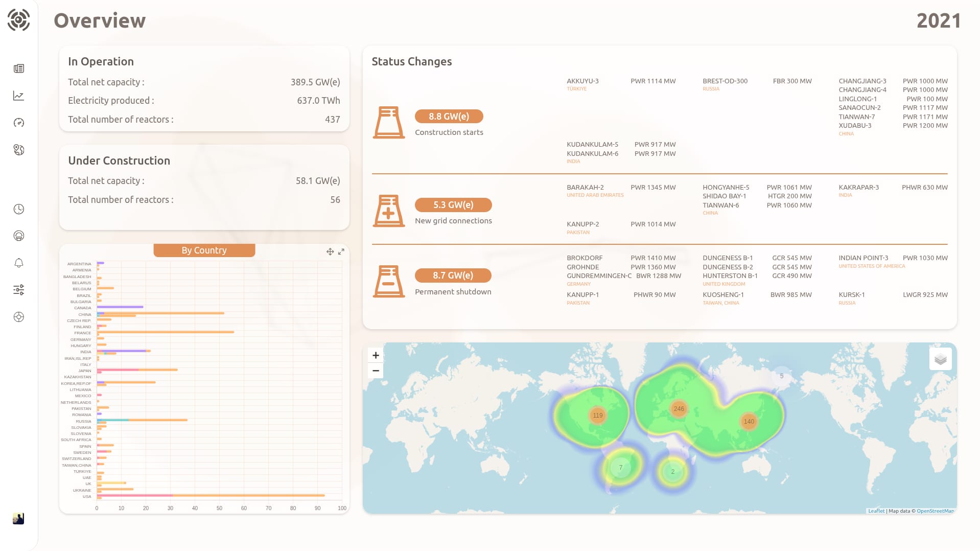Click the 119 cluster marker on map
The image size is (980, 551).
pos(598,416)
